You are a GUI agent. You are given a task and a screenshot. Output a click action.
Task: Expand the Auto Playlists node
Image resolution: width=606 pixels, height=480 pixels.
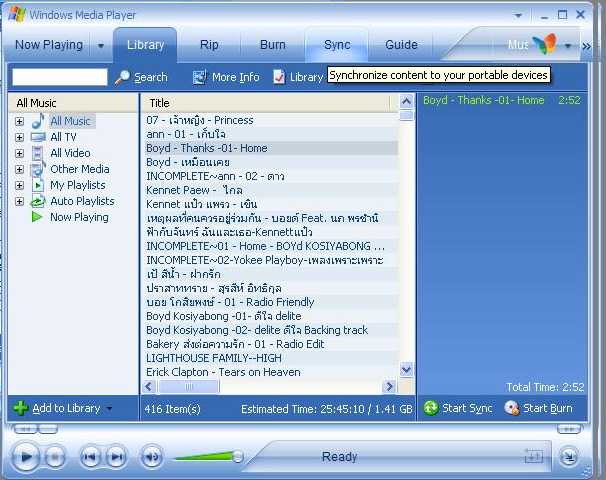coord(19,201)
